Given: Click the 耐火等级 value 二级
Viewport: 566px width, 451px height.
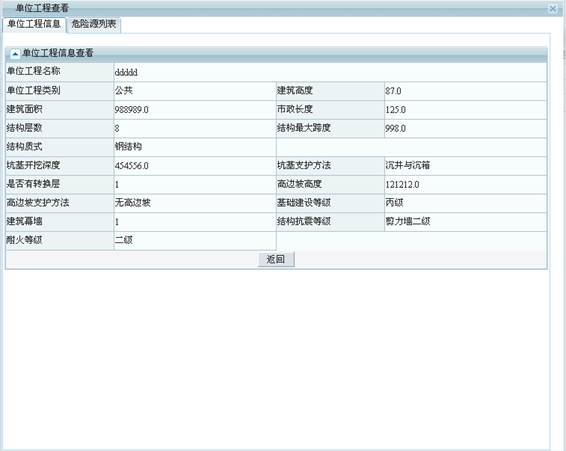Looking at the screenshot, I should coord(124,240).
